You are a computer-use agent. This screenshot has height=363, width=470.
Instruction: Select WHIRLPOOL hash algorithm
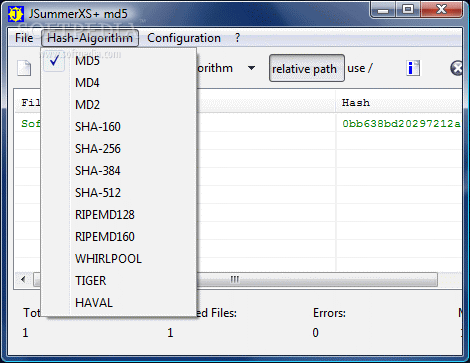point(119,259)
